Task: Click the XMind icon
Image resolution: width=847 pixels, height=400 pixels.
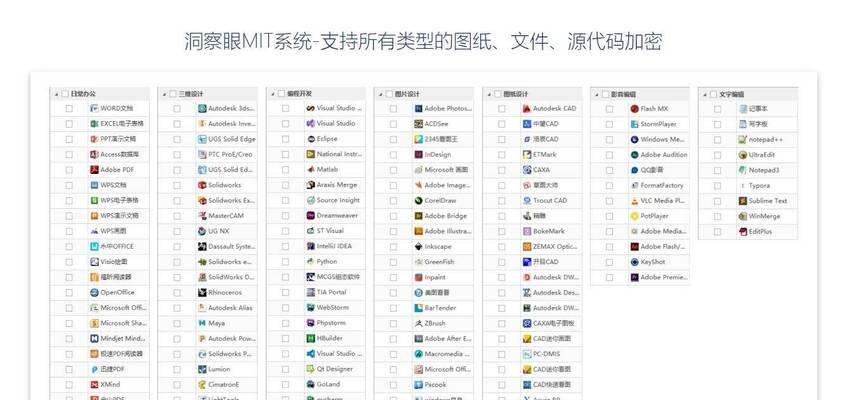Action: point(94,385)
